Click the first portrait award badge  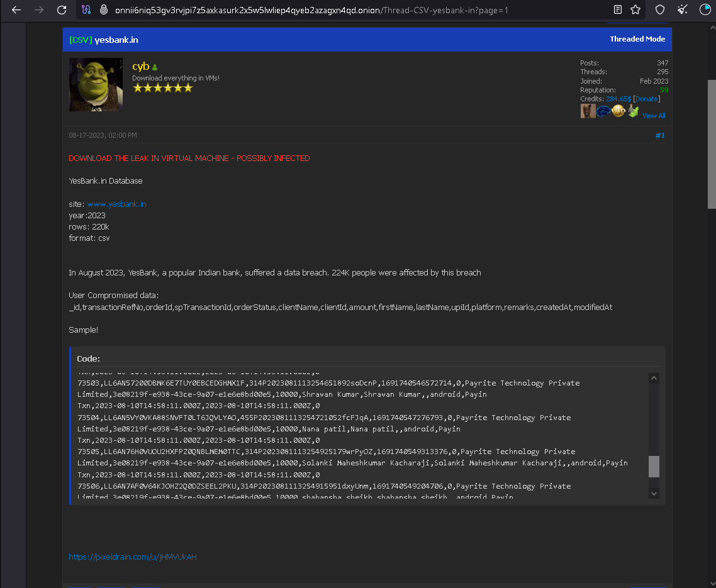point(588,111)
